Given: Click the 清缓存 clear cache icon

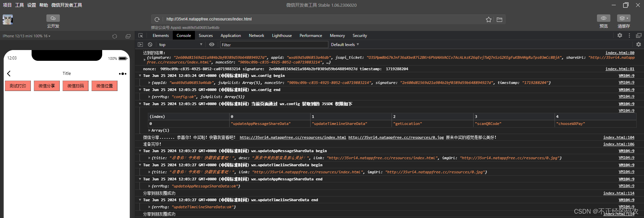Looking at the screenshot, I should point(623,18).
